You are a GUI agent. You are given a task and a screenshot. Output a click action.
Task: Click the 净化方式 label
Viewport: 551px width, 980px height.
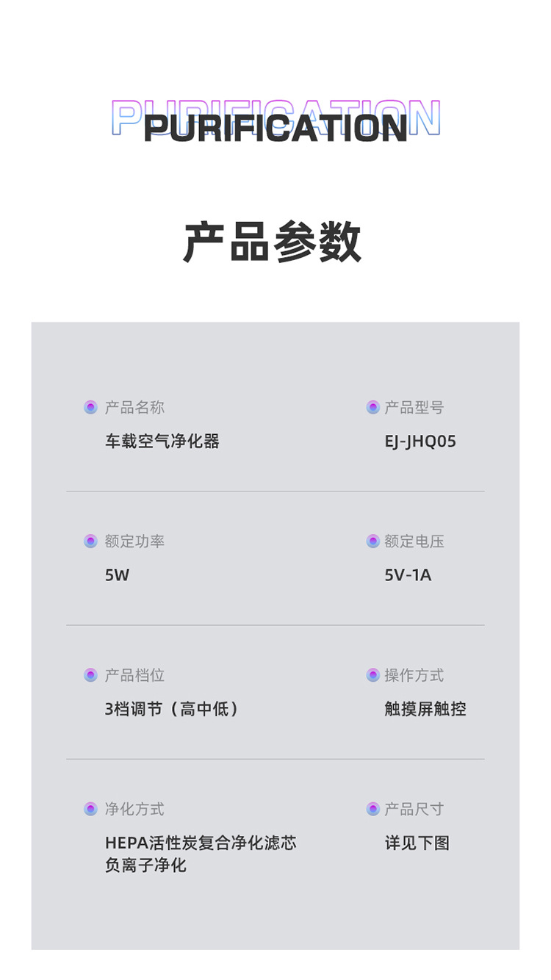click(x=134, y=809)
